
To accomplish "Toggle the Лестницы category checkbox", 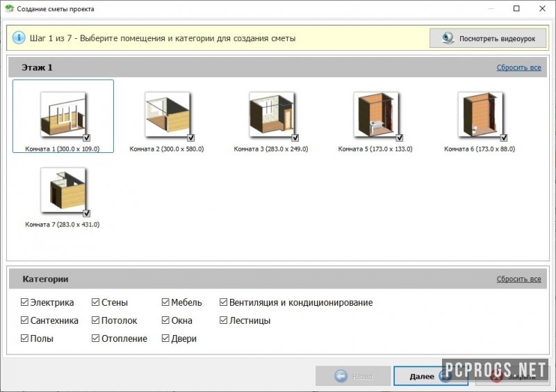I will (x=223, y=320).
